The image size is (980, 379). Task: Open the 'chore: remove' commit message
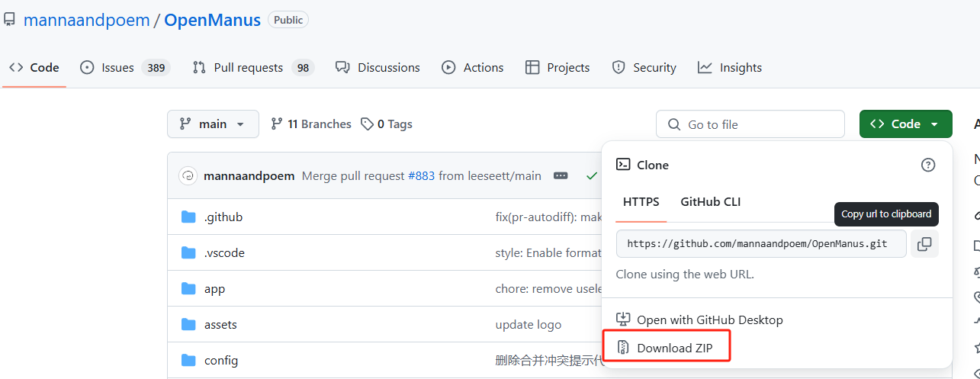(x=549, y=289)
